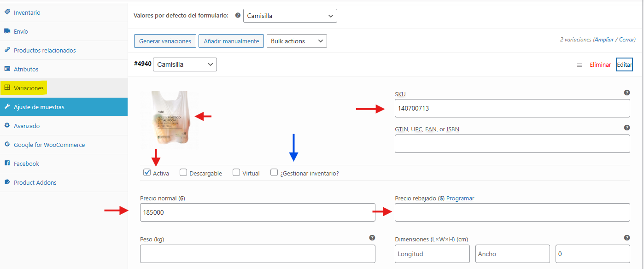Click the Precio normal input field

pyautogui.click(x=258, y=212)
